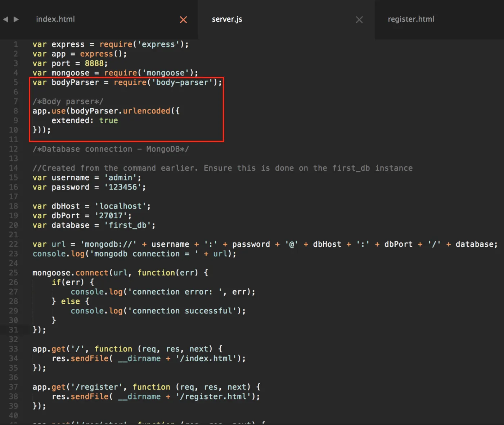
Task: Click the previous tab left arrow
Action: click(x=5, y=19)
